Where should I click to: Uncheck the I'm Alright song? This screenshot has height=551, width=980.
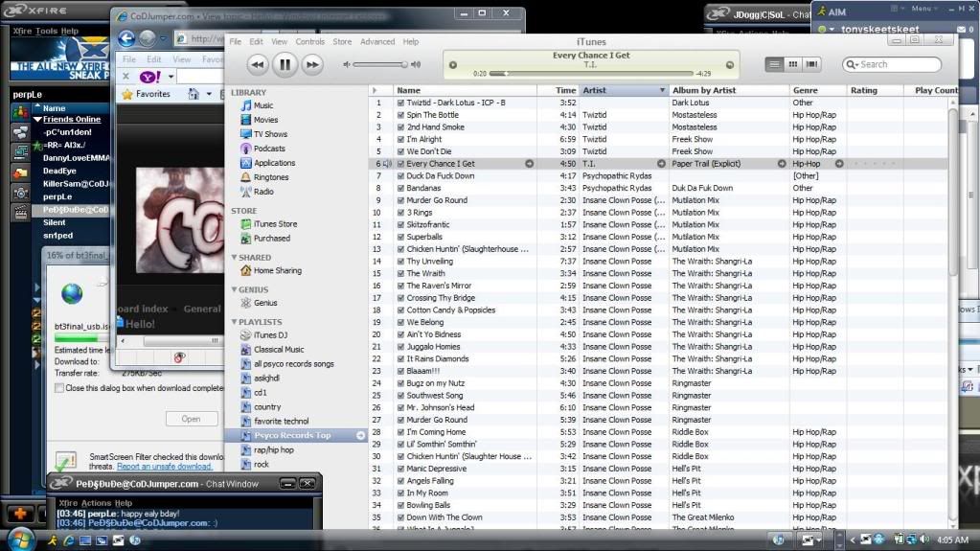[400, 140]
